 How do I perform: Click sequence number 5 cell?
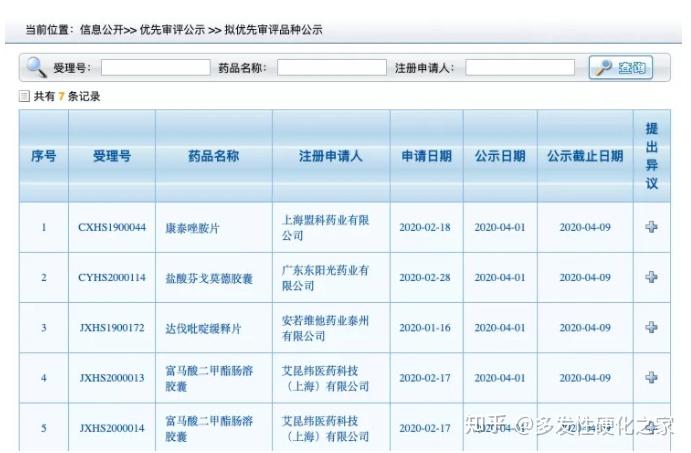point(44,428)
